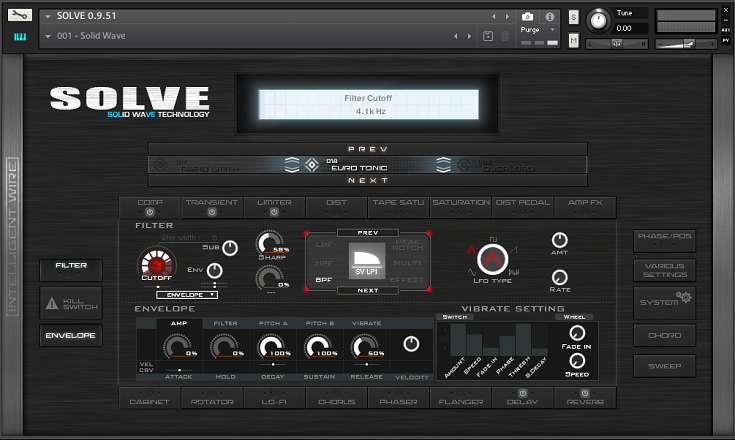Toggle the Mute (M) button
Viewport: 735px width, 440px height.
click(573, 41)
